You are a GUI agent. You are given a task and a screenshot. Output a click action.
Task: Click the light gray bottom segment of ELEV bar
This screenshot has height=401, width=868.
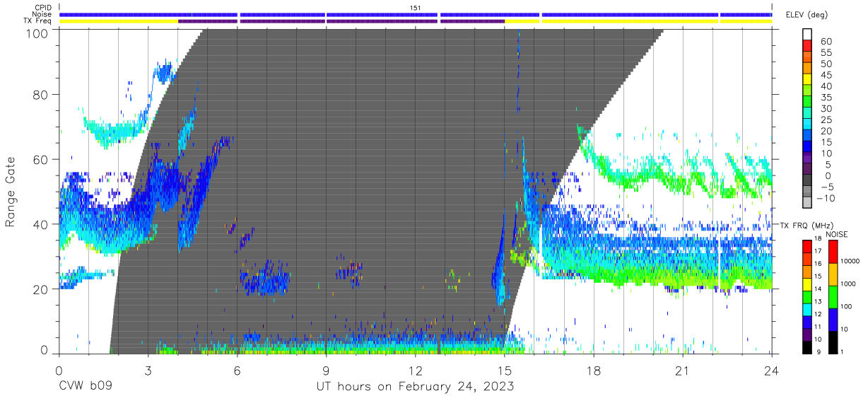(807, 204)
